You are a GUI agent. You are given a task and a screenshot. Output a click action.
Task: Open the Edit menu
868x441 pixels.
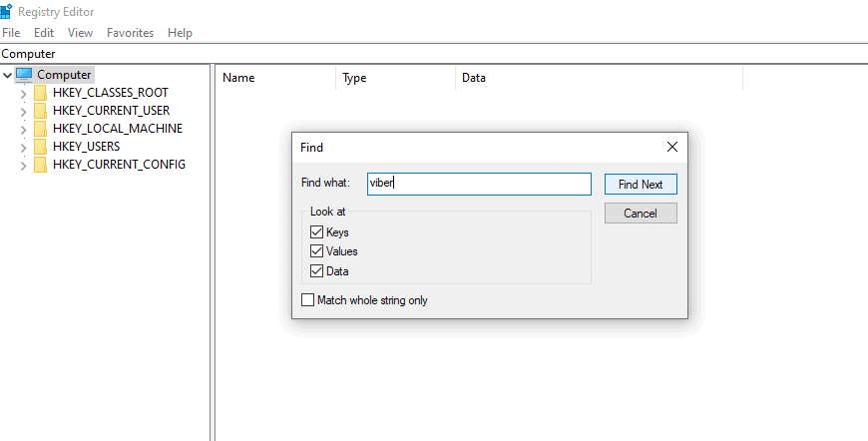[44, 33]
